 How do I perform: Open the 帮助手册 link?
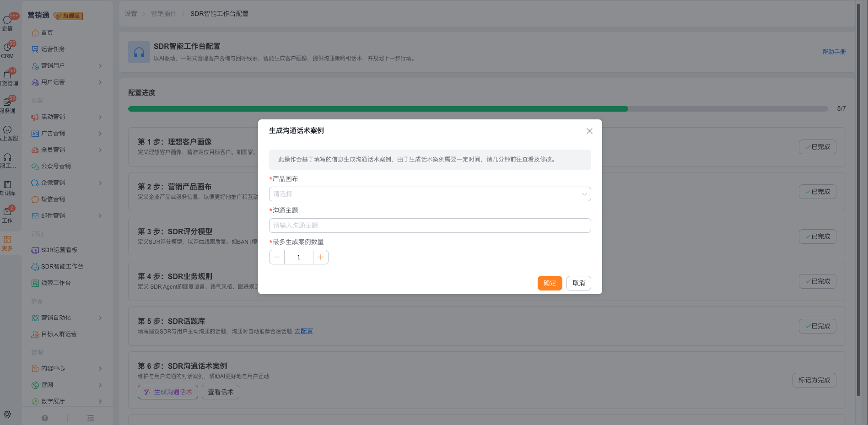coord(834,52)
